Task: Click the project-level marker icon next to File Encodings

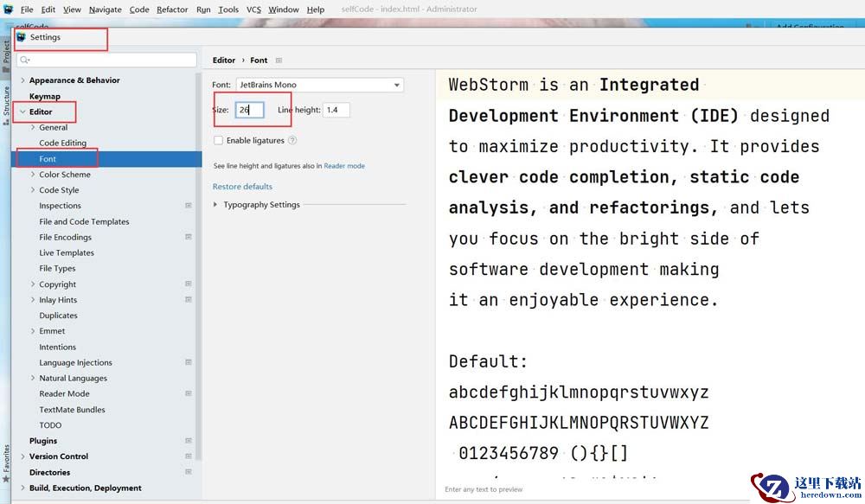Action: (x=188, y=237)
